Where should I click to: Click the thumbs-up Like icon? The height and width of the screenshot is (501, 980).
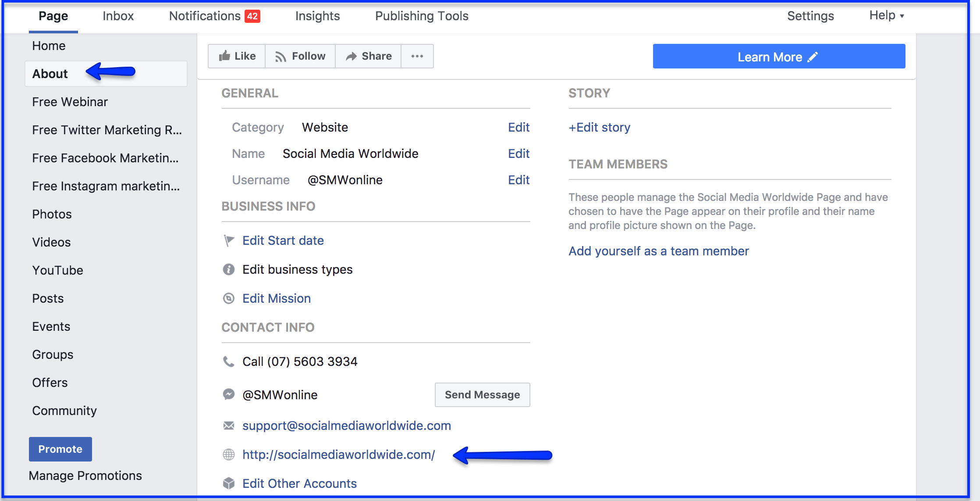click(x=224, y=56)
